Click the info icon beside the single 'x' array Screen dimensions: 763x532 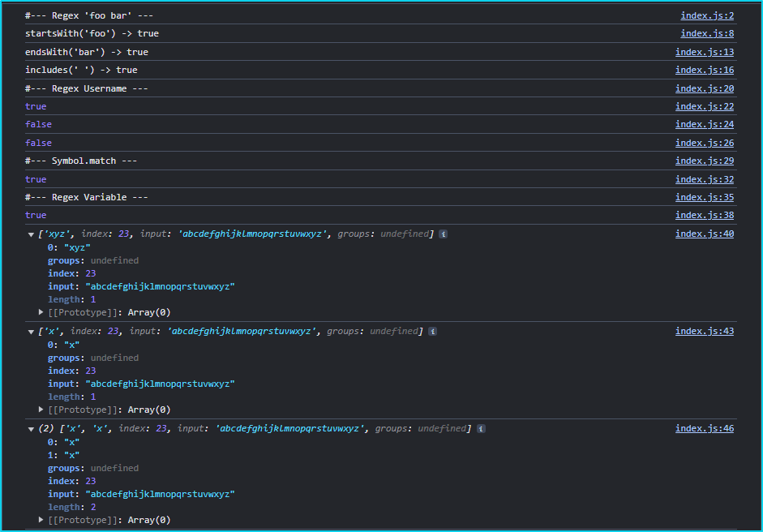click(432, 332)
